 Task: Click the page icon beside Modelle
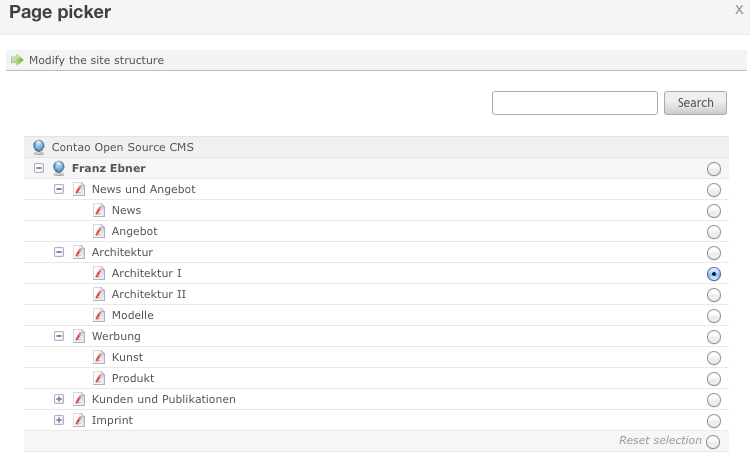pos(99,315)
